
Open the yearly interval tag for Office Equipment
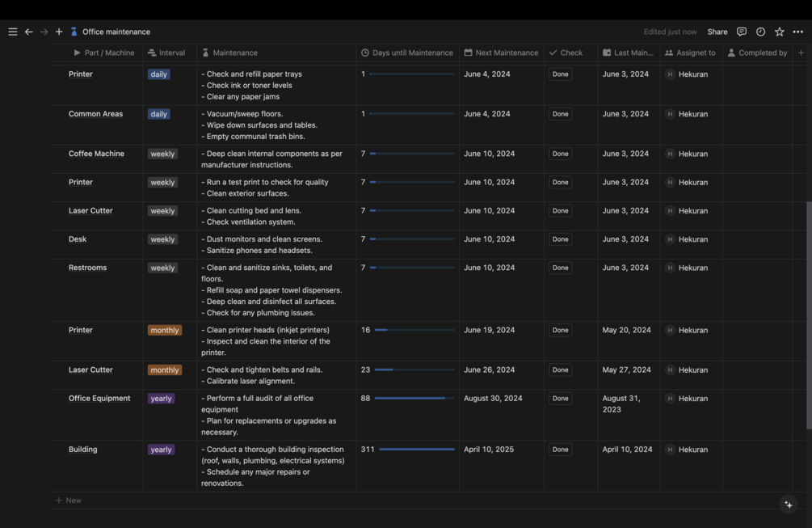click(x=161, y=399)
